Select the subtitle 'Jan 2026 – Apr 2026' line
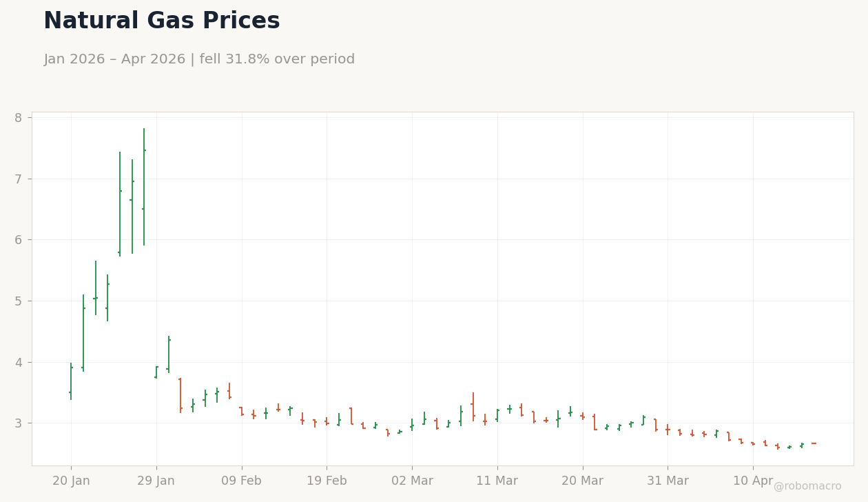This screenshot has height=502, width=868. 199,59
